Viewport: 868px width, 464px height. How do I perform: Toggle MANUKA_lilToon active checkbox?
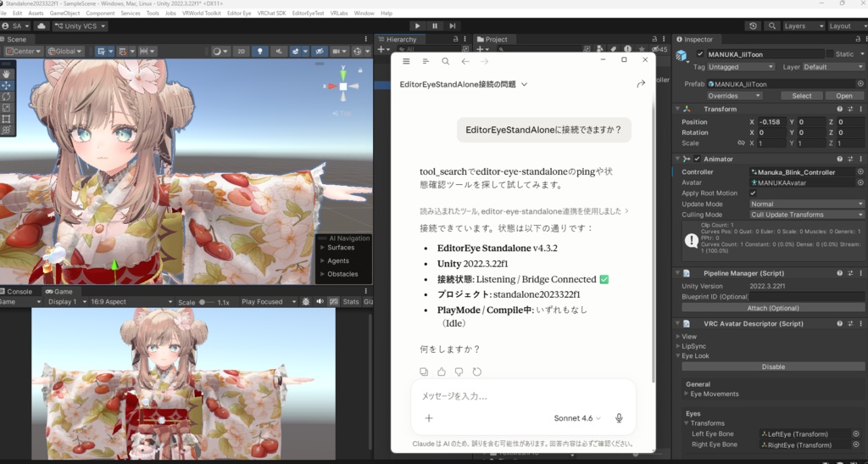point(700,54)
